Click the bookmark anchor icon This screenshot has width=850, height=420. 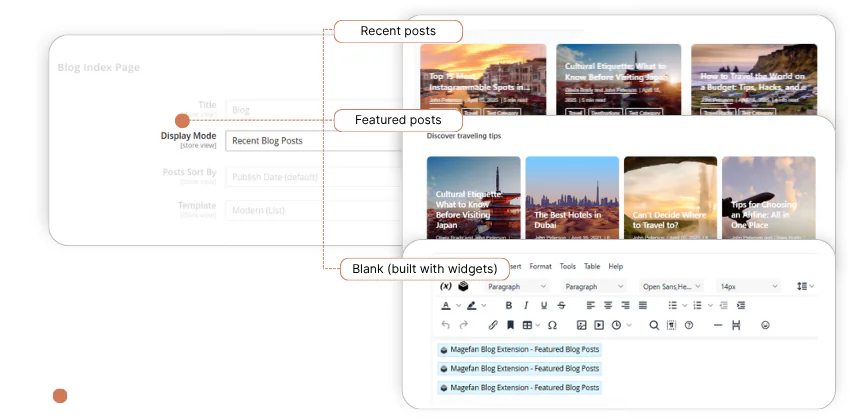pos(510,325)
